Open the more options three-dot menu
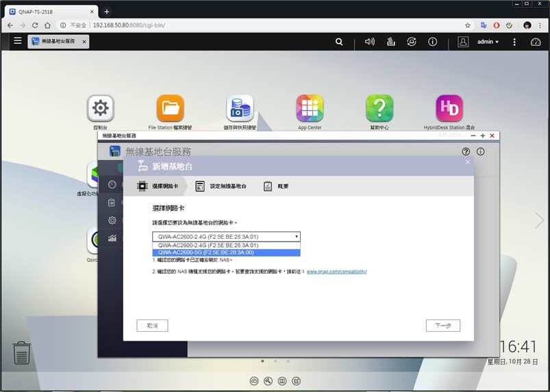The height and width of the screenshot is (392, 550). (514, 42)
